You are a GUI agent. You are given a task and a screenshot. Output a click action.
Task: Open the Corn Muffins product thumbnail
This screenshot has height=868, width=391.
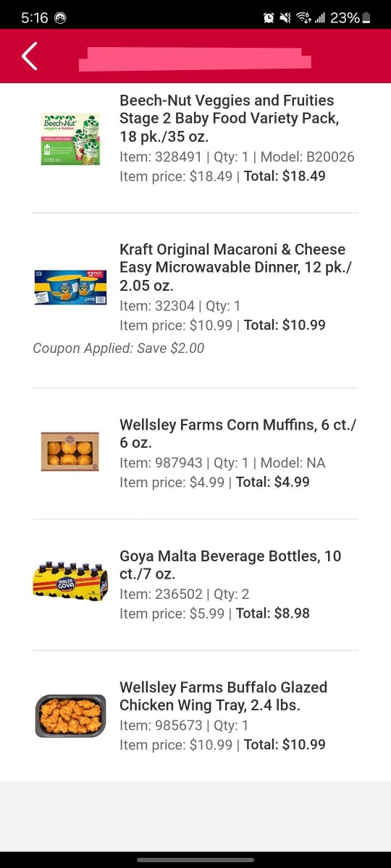(70, 451)
